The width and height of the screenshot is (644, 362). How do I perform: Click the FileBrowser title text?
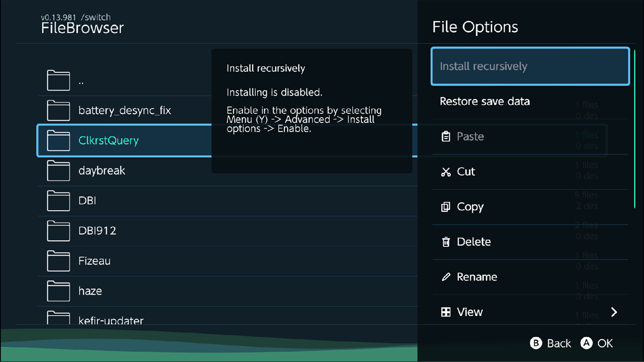(83, 28)
